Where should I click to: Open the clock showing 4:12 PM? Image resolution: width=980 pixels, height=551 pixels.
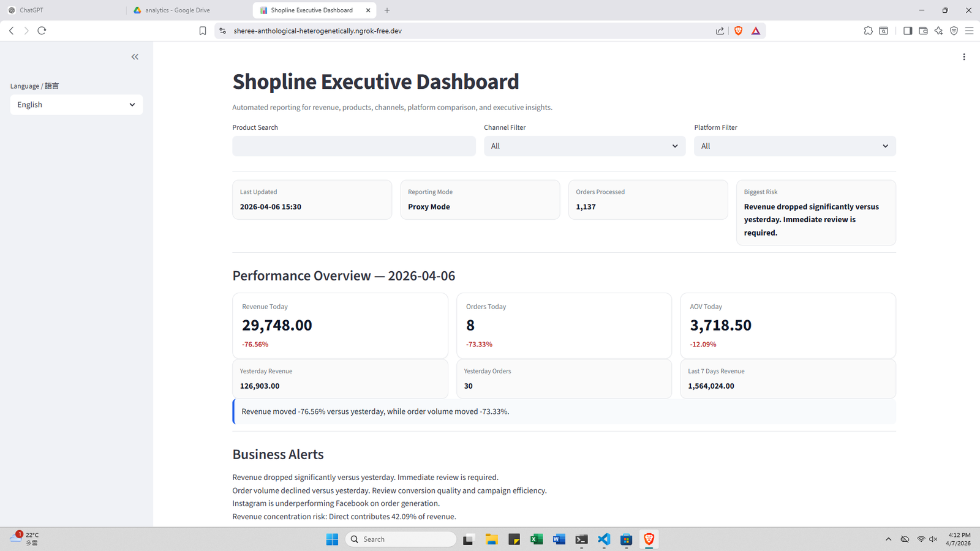click(x=959, y=539)
